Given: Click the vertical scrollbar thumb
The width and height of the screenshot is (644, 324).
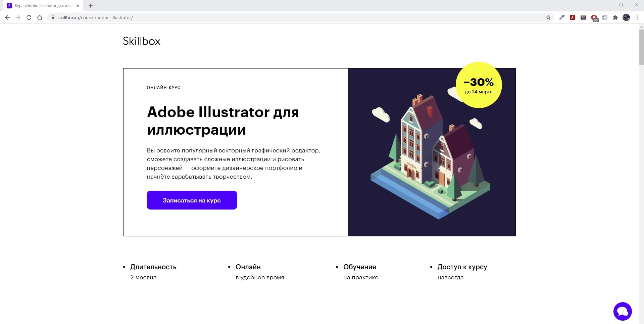Looking at the screenshot, I should pos(641,47).
